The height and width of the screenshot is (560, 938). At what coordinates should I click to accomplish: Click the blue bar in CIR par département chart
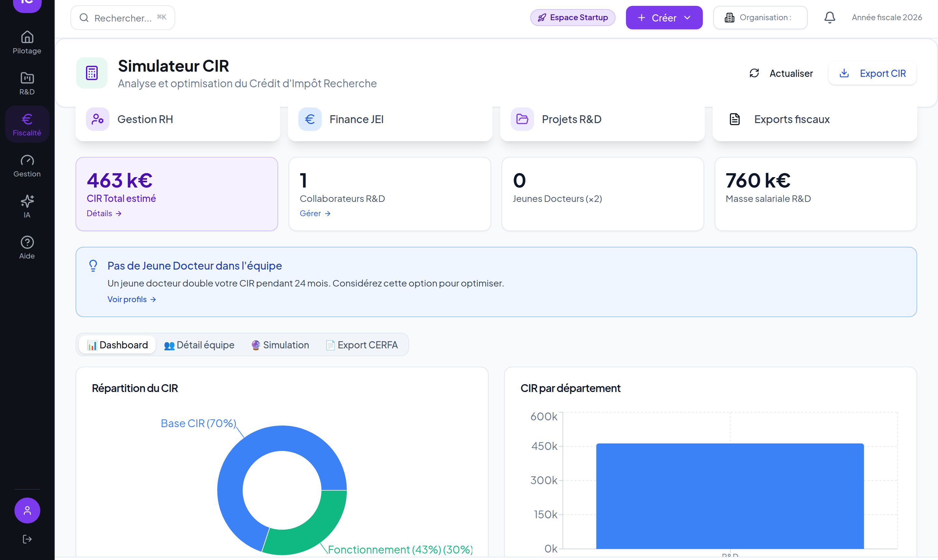click(730, 496)
